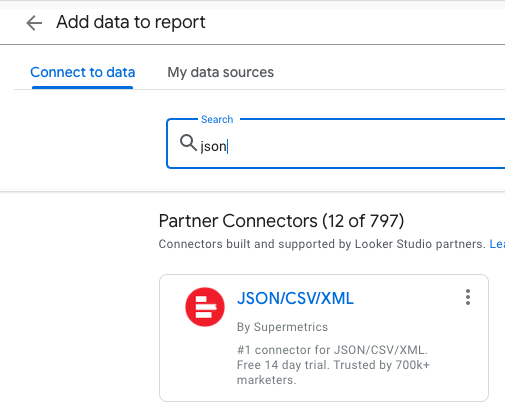
Task: Click the Add data to report title
Action: click(131, 22)
